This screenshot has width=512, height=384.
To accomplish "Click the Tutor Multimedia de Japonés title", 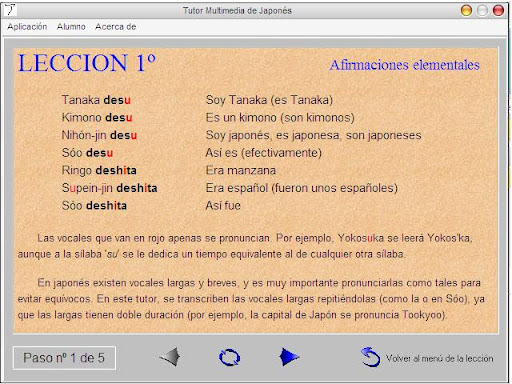I will coord(237,11).
